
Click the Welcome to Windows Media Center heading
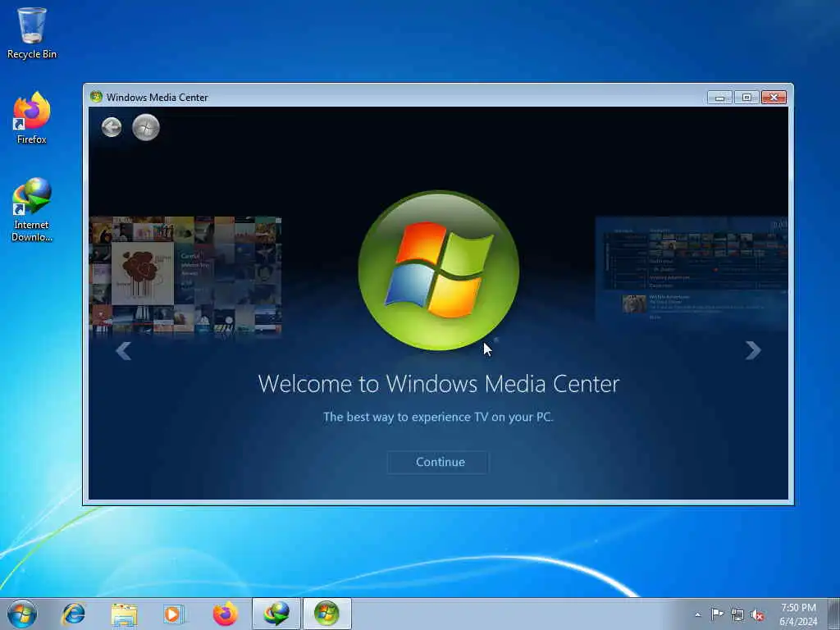pos(438,384)
